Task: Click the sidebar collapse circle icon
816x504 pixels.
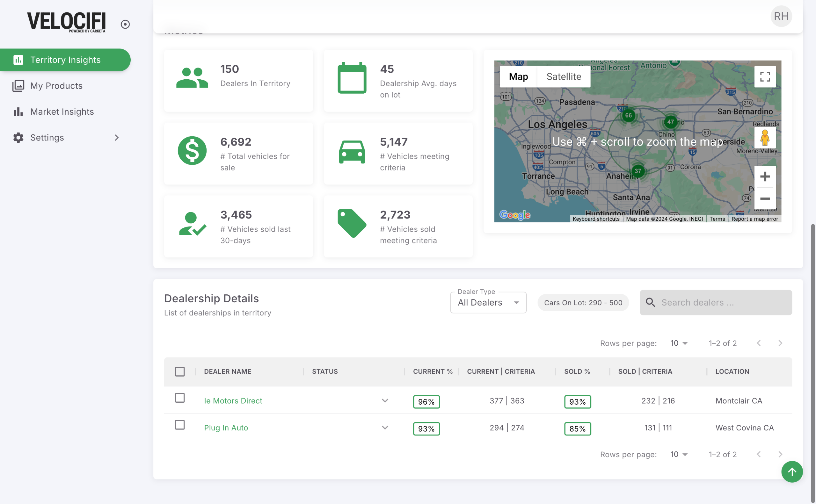Action: [125, 24]
